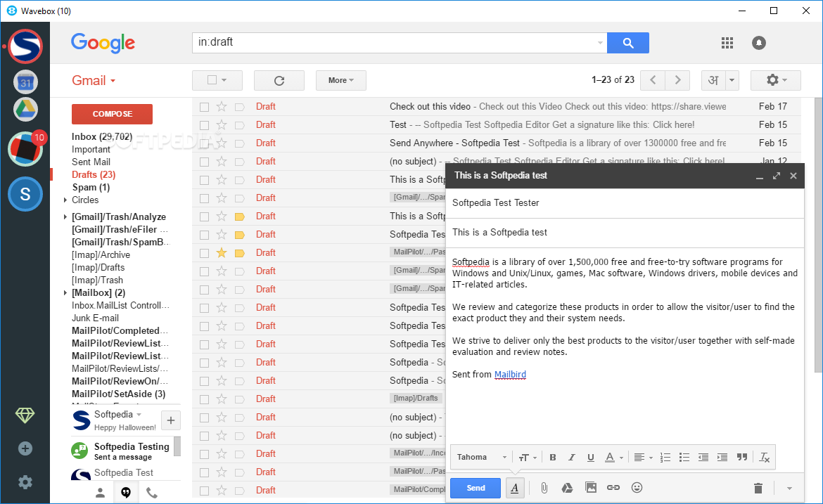Add a new account with plus icon in sidebar
This screenshot has height=504, width=823.
click(x=25, y=448)
